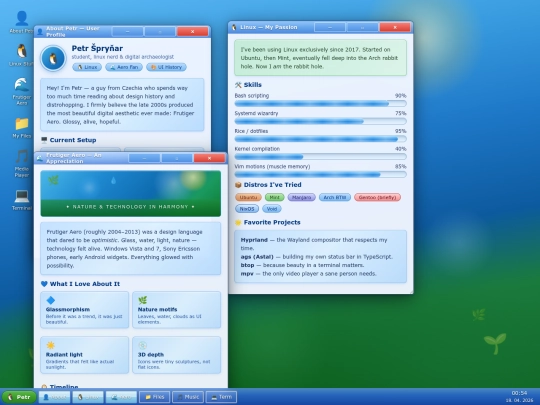Click the 'mpv' project name

point(247,274)
